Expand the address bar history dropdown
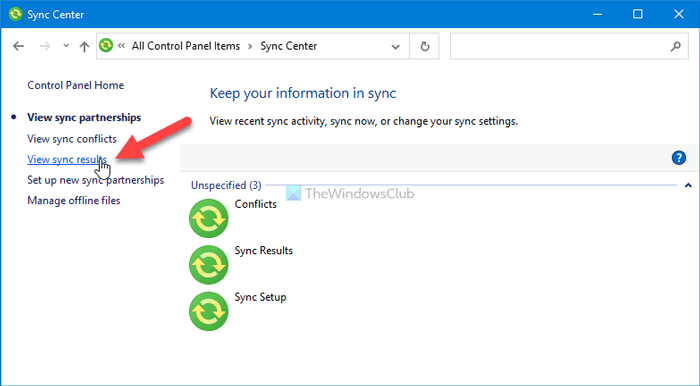 pos(395,46)
